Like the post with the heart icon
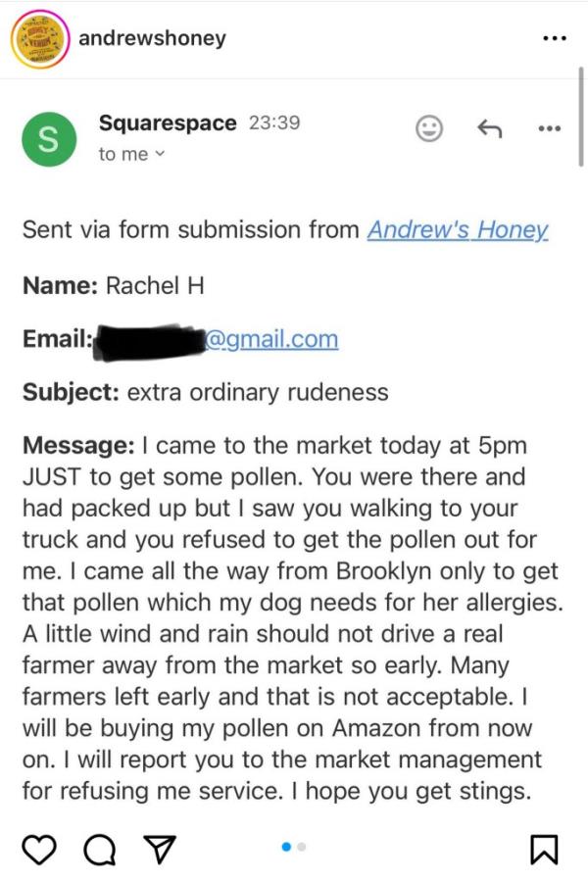588x882 pixels. [x=39, y=849]
